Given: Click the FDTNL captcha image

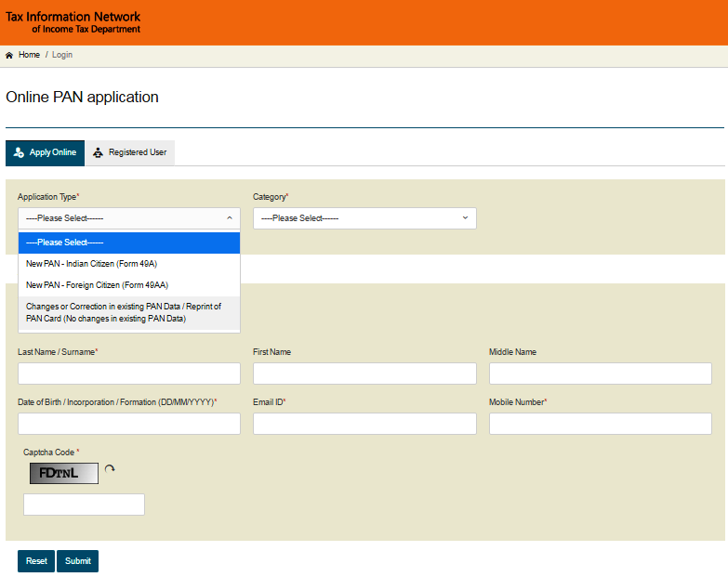Looking at the screenshot, I should click(64, 473).
